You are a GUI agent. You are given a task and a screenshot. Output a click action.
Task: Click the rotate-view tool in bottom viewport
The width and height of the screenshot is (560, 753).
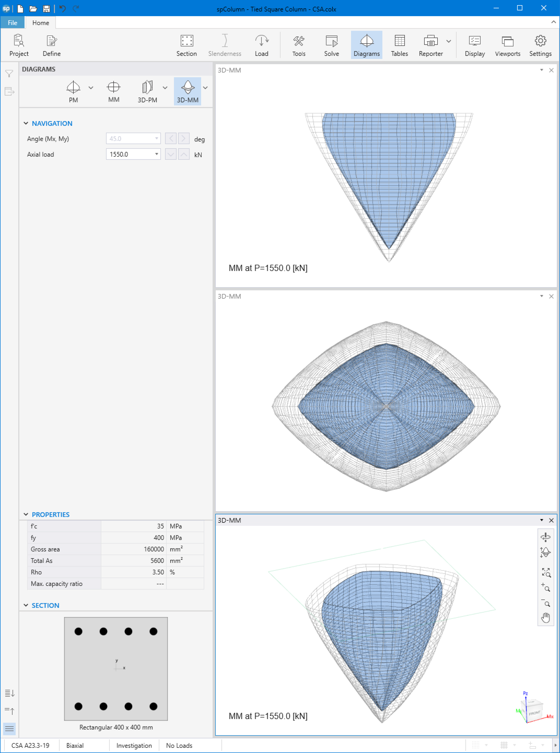(545, 537)
